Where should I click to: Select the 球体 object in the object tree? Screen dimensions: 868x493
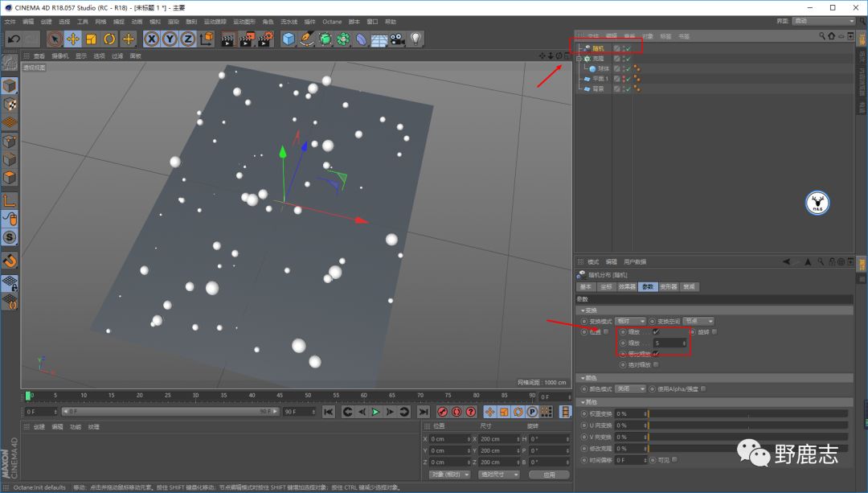pyautogui.click(x=604, y=69)
